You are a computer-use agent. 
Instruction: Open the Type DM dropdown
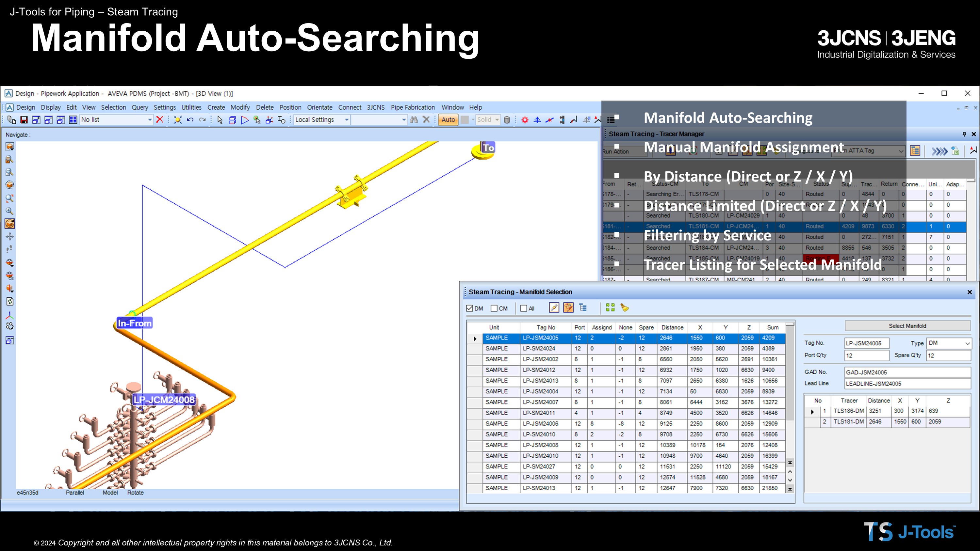pyautogui.click(x=968, y=343)
